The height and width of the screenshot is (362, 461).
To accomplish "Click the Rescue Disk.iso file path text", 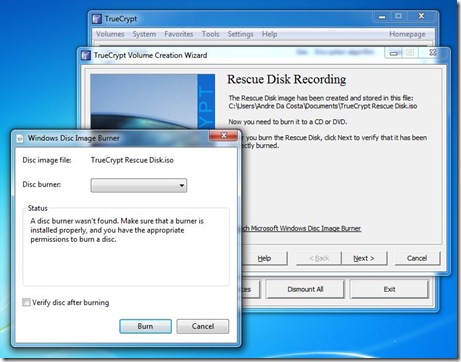I will (x=323, y=106).
